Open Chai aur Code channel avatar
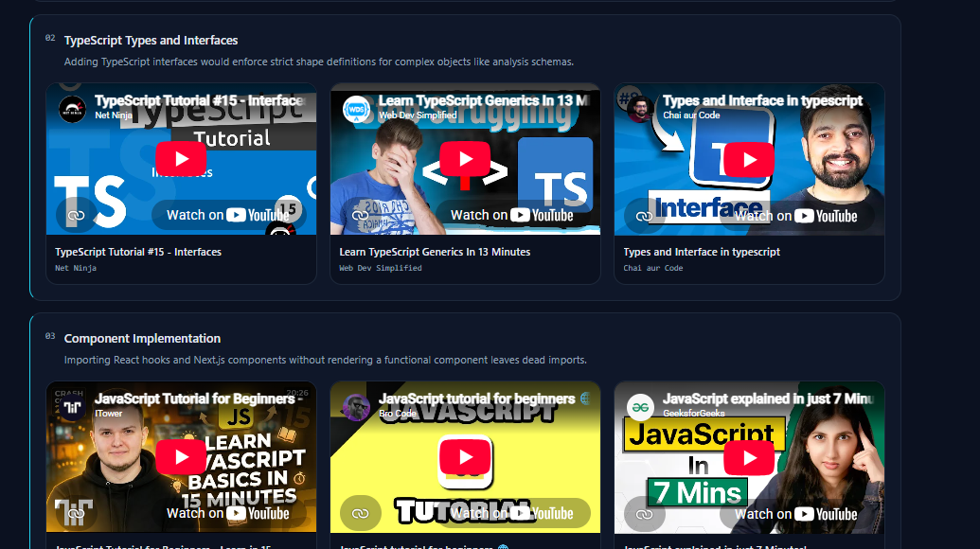The height and width of the screenshot is (549, 980). click(641, 109)
